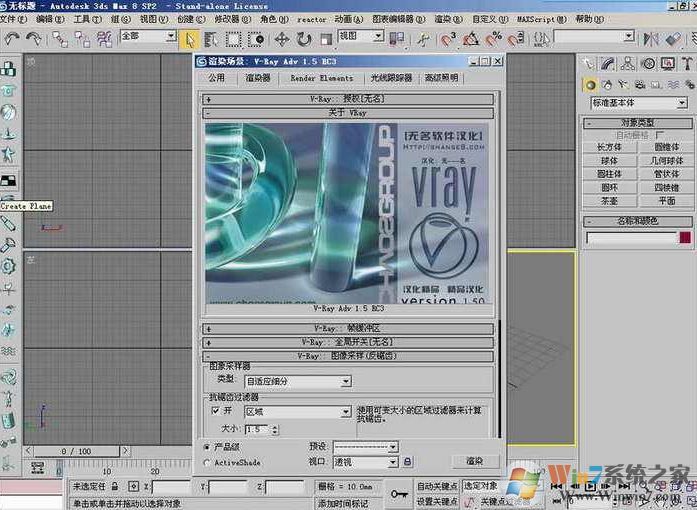Click the 平面 plane button
Screen dimensions: 697x510
tap(666, 201)
